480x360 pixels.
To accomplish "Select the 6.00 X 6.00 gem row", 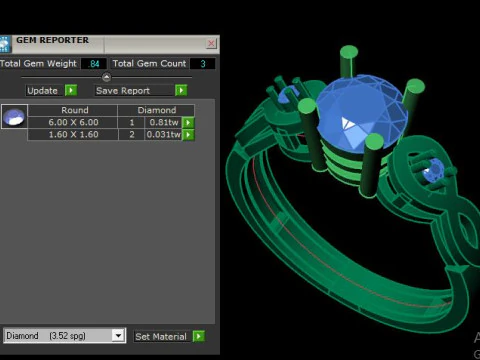I will point(111,122).
